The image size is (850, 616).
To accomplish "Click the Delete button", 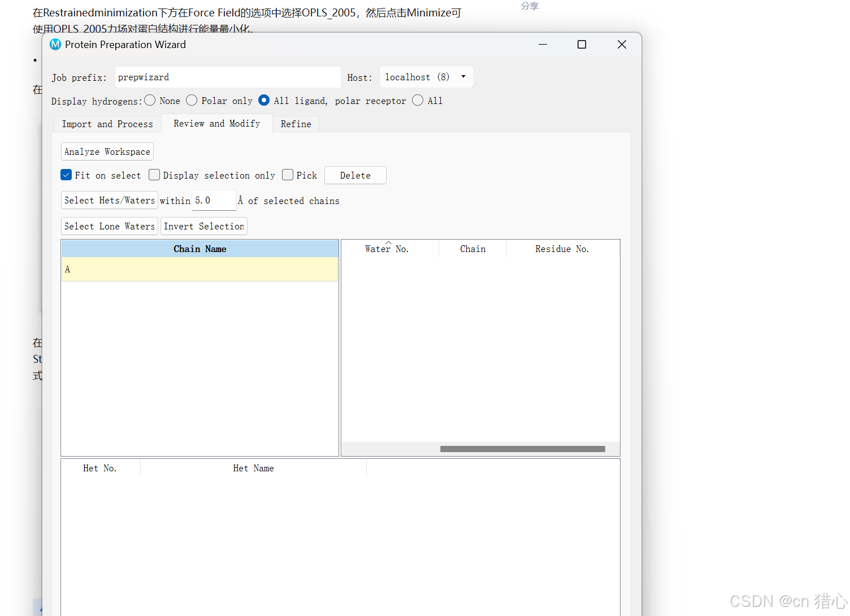I will pos(355,175).
